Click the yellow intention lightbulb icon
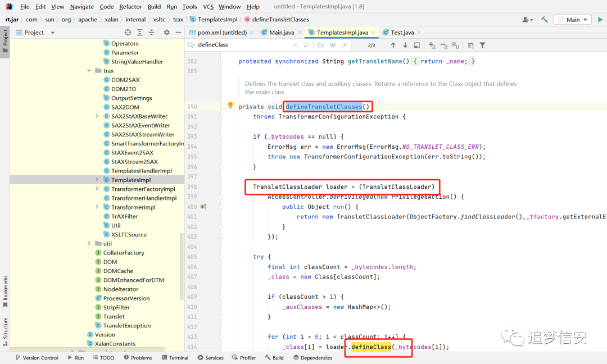 point(230,105)
